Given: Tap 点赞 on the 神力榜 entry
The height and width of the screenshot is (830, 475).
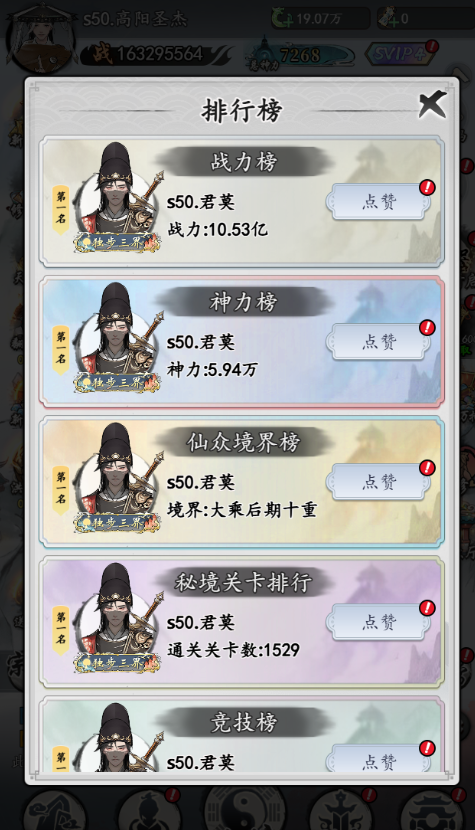Looking at the screenshot, I should pos(379,342).
